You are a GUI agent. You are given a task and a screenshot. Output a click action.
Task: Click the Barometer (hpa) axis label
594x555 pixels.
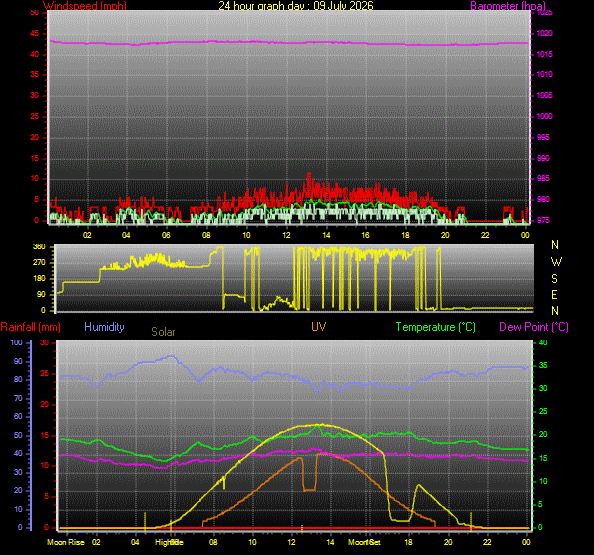pyautogui.click(x=508, y=5)
